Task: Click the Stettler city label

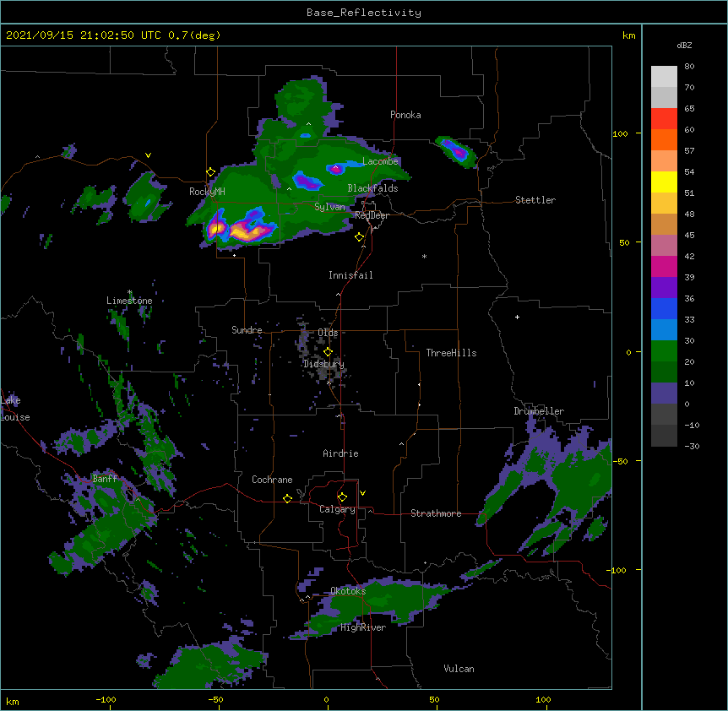Action: click(x=535, y=200)
